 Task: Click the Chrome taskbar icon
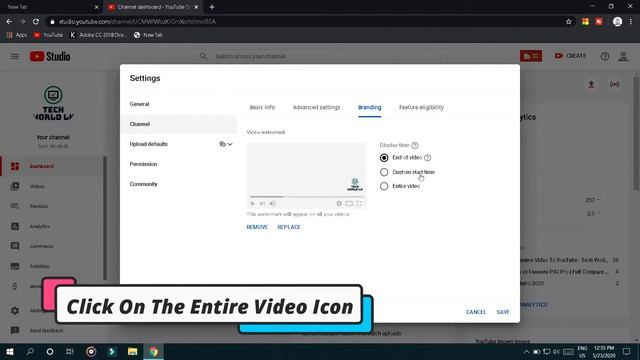153,351
